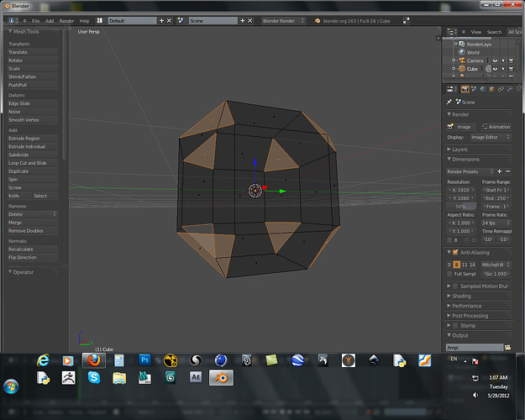The image size is (525, 420).
Task: Select World properties tab globe icon
Action: pyautogui.click(x=482, y=89)
